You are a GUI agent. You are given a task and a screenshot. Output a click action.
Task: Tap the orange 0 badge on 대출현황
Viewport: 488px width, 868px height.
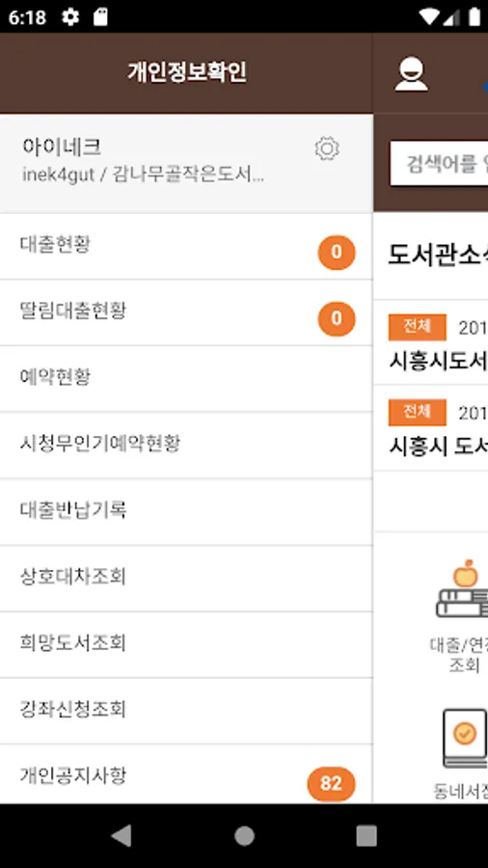pyautogui.click(x=337, y=253)
